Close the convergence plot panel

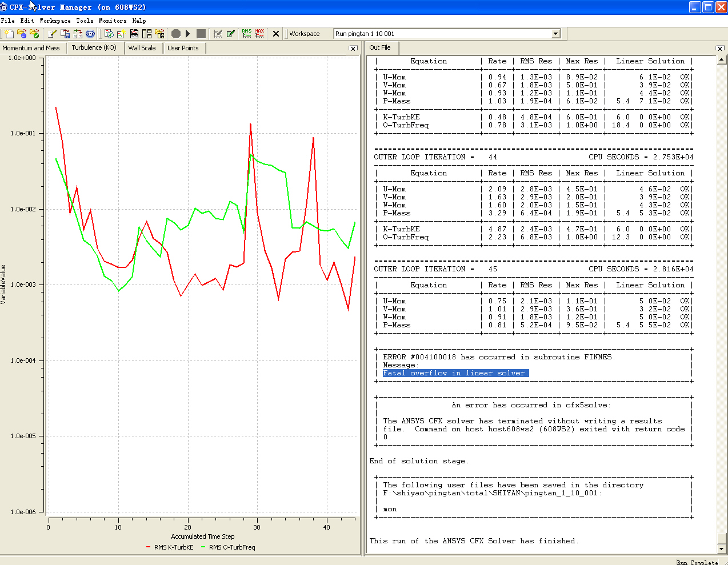tap(353, 49)
